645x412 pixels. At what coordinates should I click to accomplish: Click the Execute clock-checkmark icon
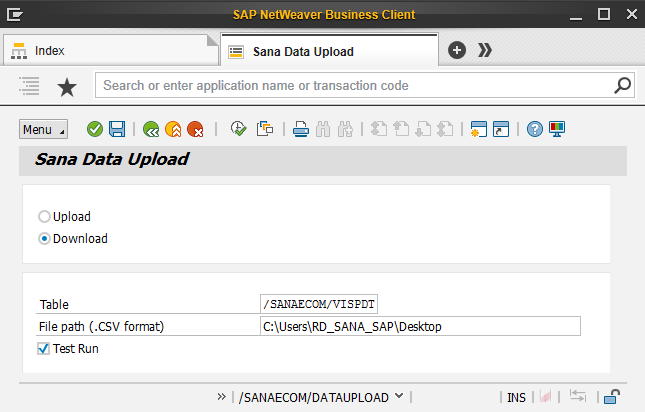pos(238,129)
